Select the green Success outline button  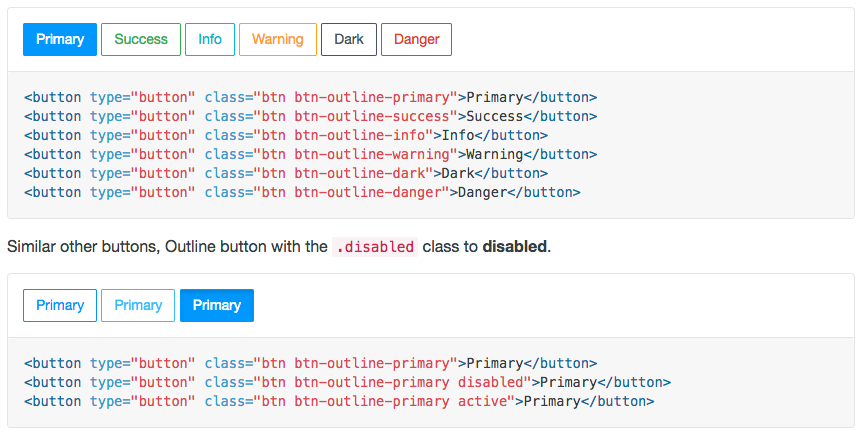[141, 39]
